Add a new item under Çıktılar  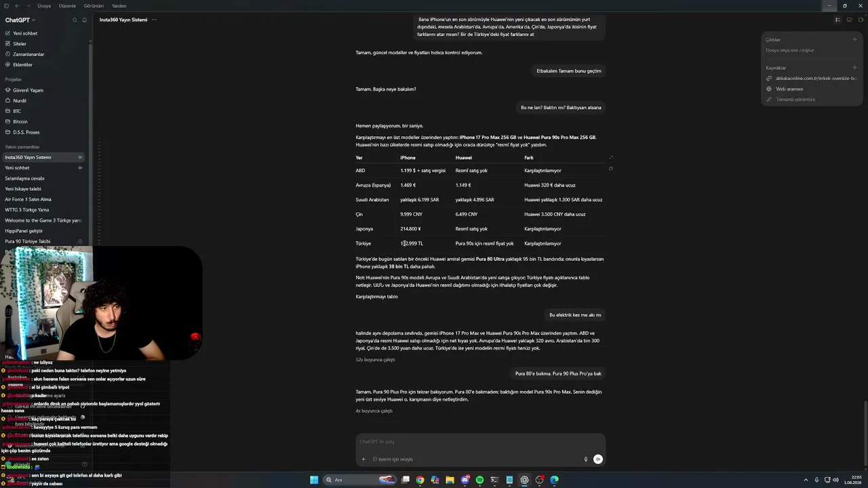point(854,39)
